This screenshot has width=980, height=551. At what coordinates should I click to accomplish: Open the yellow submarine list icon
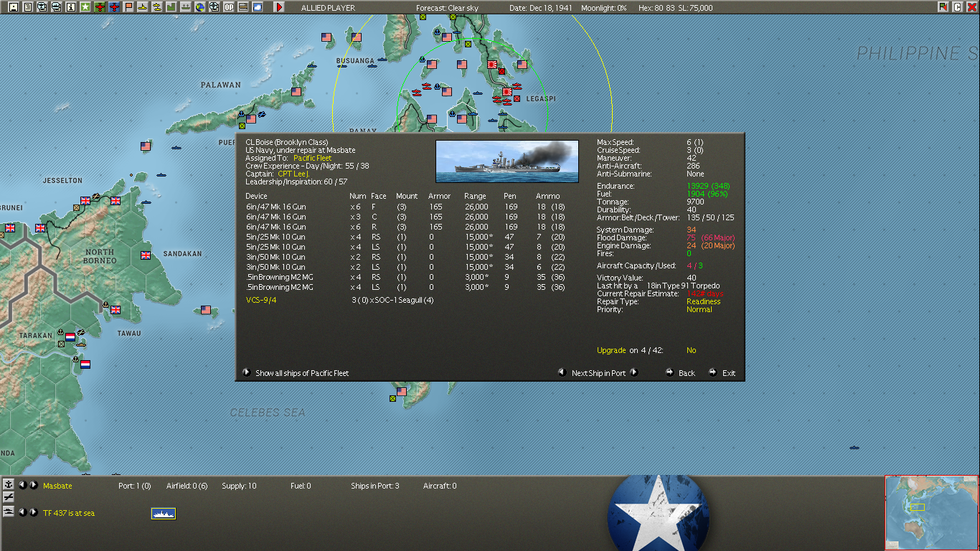coord(157,7)
